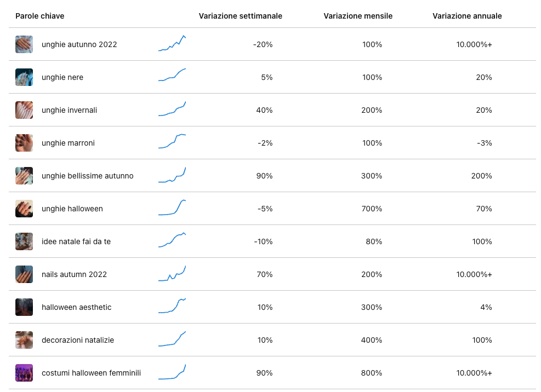This screenshot has width=541, height=392.
Task: Click the unghie halloween trend sparkline
Action: pyautogui.click(x=172, y=207)
